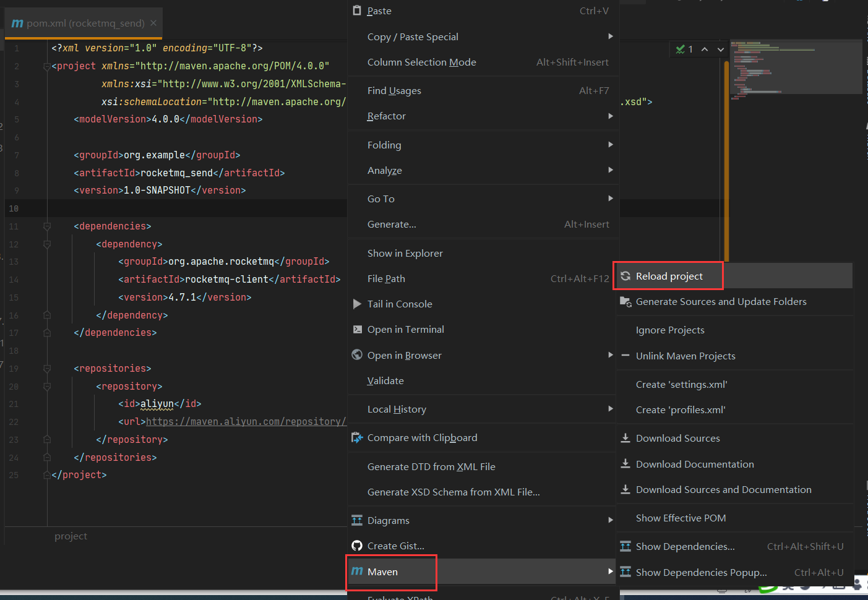The height and width of the screenshot is (600, 868).
Task: Click the next problem down chevron
Action: click(720, 49)
